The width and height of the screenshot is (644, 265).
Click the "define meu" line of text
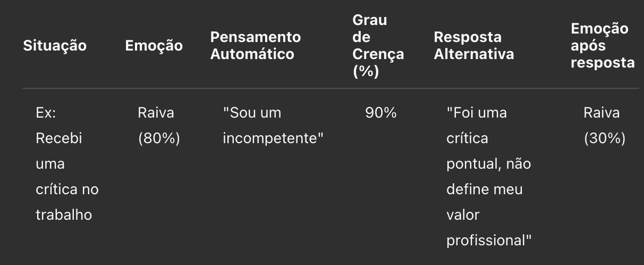[484, 190]
